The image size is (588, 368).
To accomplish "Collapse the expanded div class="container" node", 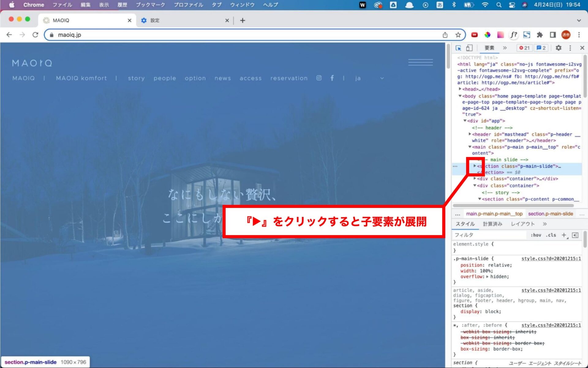I will [x=475, y=186].
